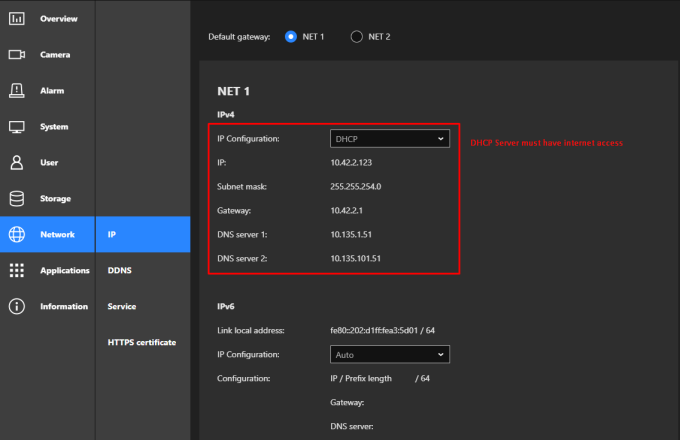Open the Alarm bell icon

tap(17, 91)
